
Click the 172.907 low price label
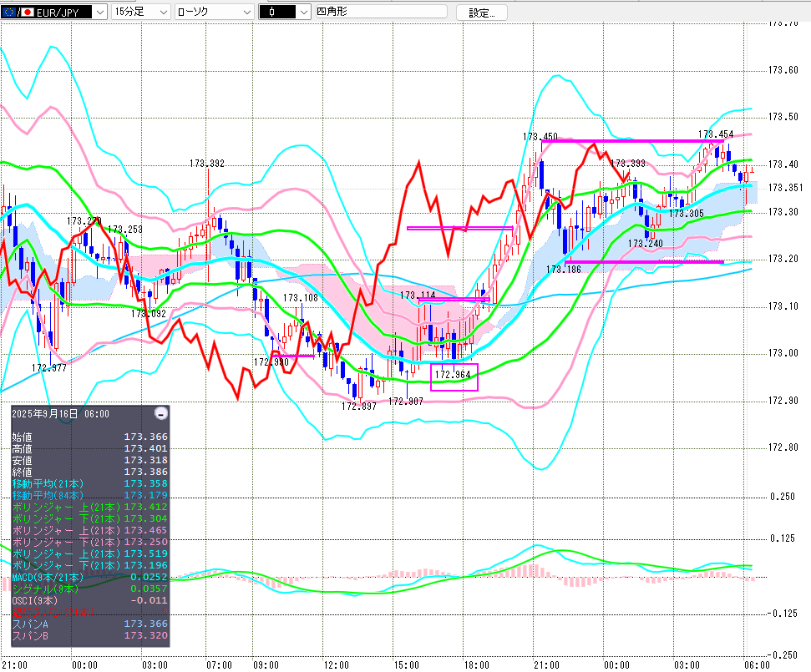406,402
